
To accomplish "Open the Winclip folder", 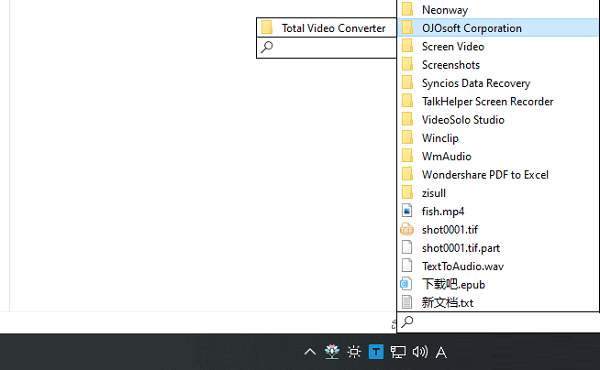I will click(x=497, y=138).
